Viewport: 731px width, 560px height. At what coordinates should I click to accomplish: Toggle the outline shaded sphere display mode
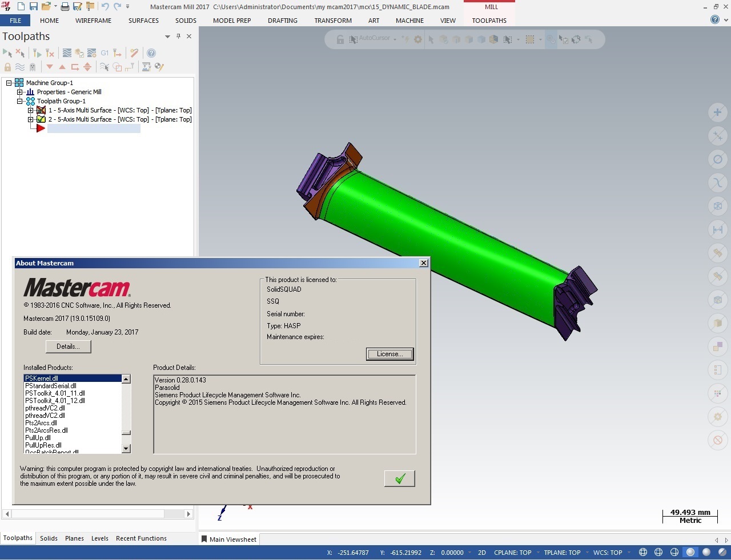pyautogui.click(x=690, y=553)
